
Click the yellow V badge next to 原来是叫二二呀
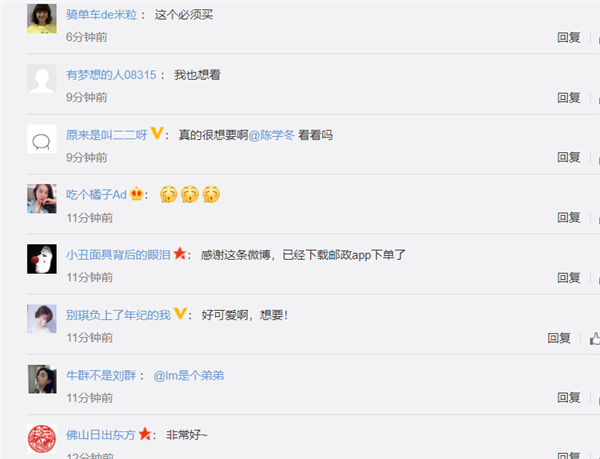[157, 133]
